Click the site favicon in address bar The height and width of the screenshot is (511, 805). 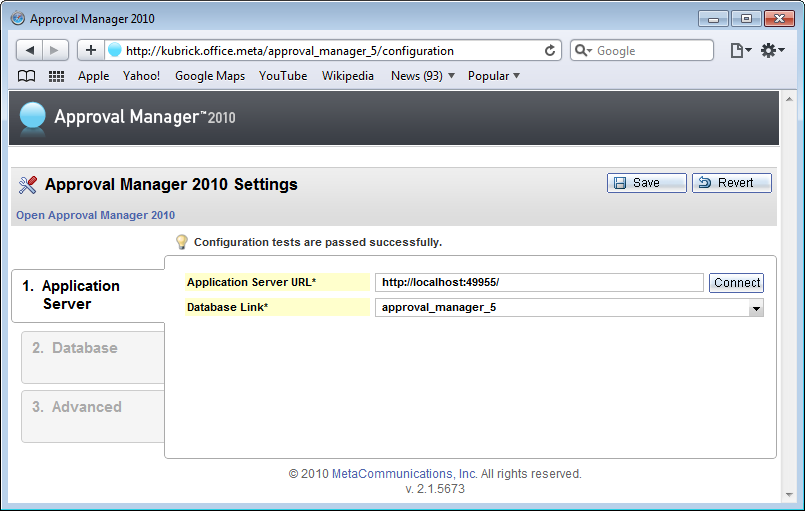(x=115, y=50)
